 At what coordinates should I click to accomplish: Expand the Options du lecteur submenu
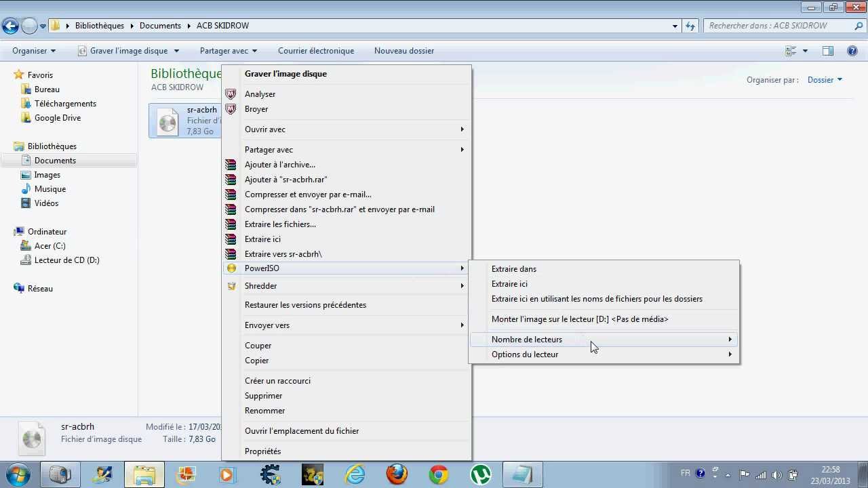tap(604, 354)
